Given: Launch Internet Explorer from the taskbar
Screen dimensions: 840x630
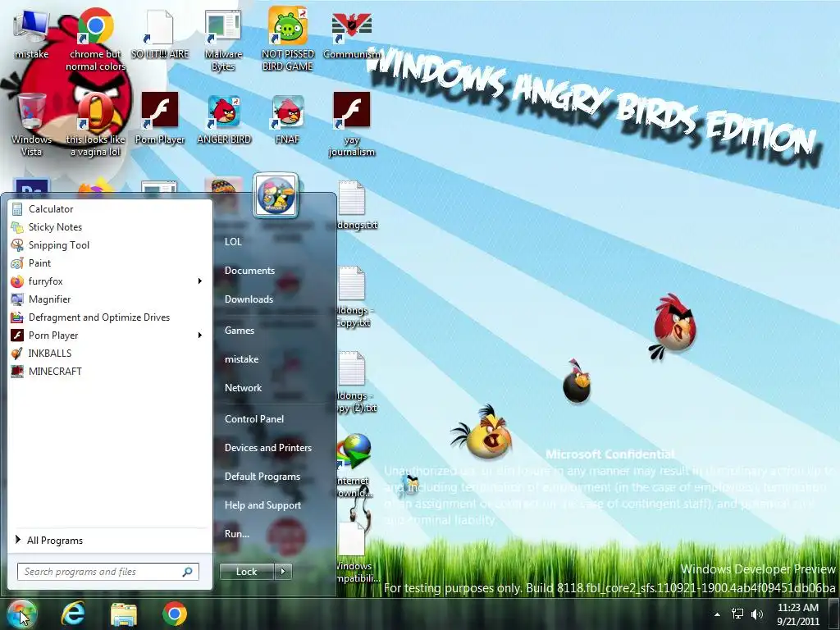Looking at the screenshot, I should (x=73, y=614).
